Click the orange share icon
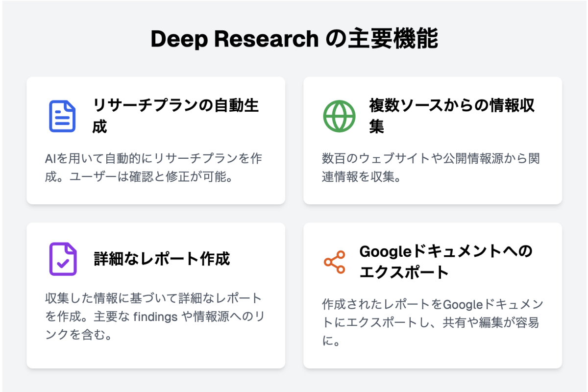 tap(334, 262)
